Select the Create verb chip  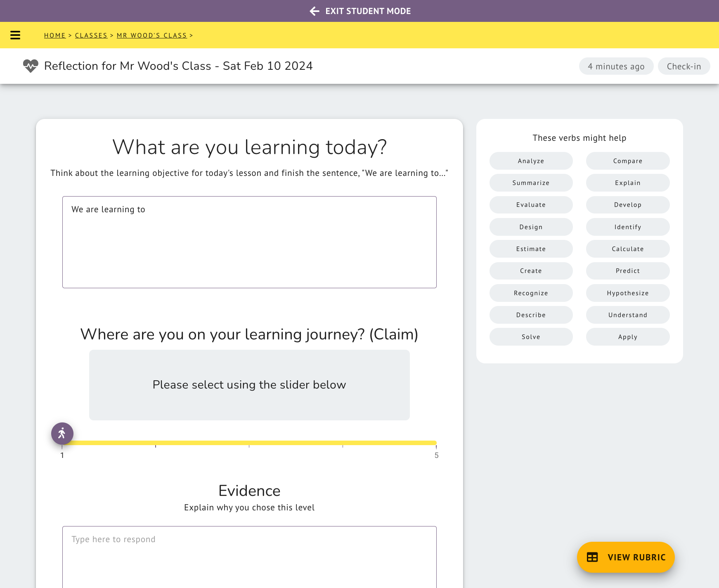(531, 271)
